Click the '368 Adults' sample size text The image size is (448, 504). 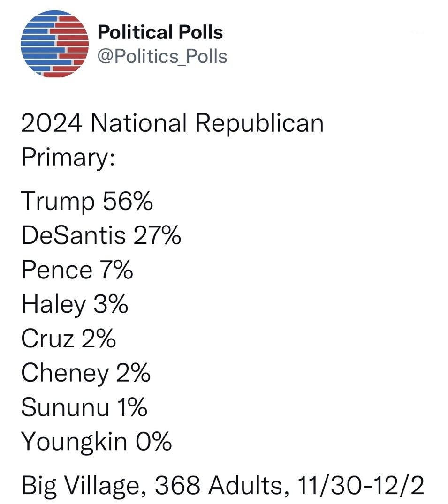pos(220,485)
